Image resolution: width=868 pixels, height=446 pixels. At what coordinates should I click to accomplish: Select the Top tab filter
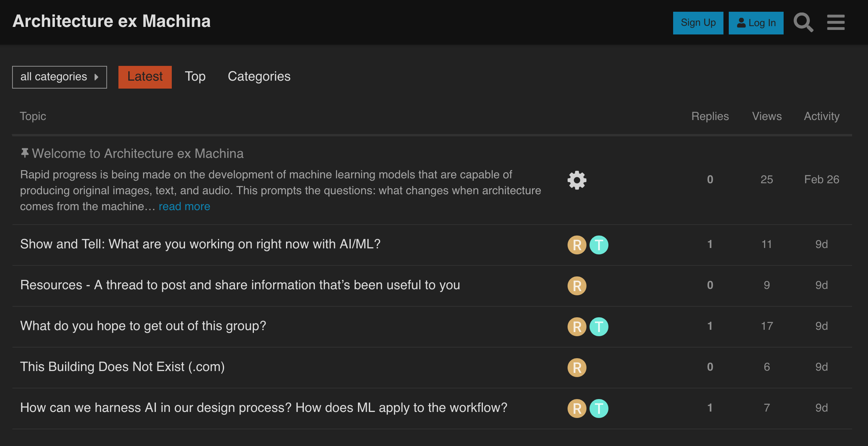[195, 76]
